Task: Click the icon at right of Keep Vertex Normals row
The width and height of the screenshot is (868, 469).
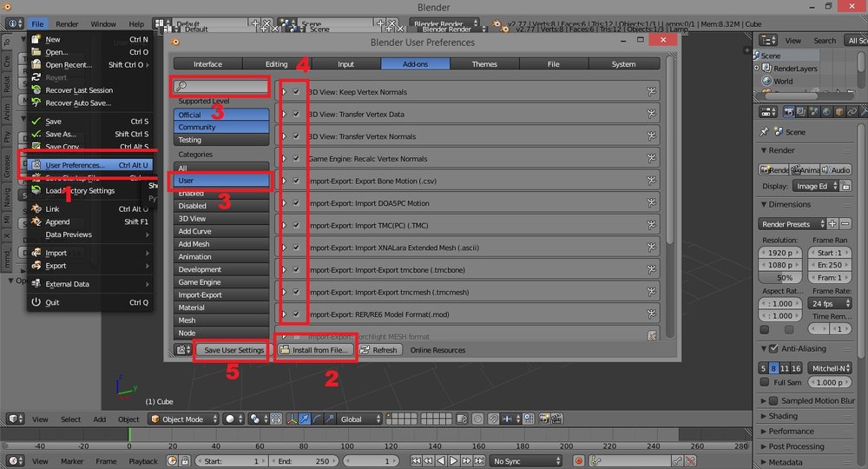Action: pyautogui.click(x=652, y=91)
